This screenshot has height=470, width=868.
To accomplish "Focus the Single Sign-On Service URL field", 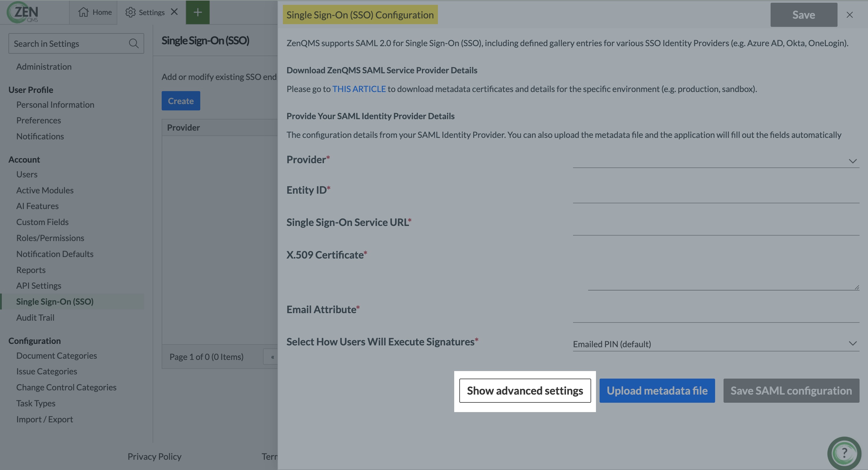I will point(716,227).
